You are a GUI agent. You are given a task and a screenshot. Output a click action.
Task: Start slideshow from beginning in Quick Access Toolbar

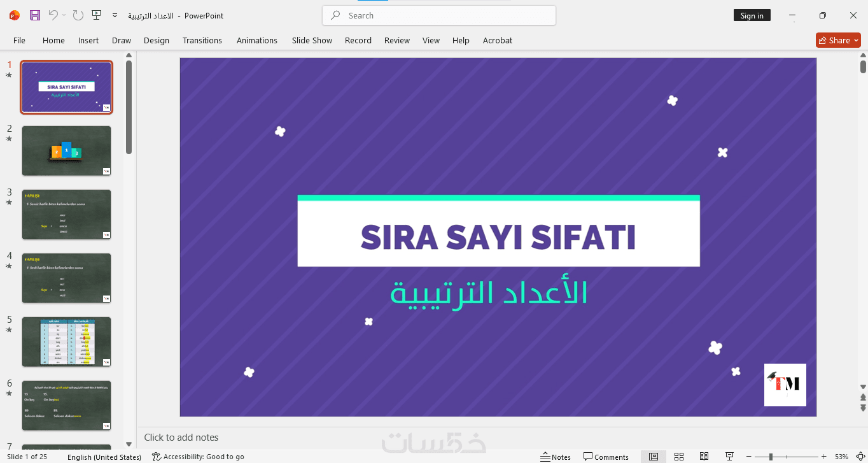tap(96, 15)
